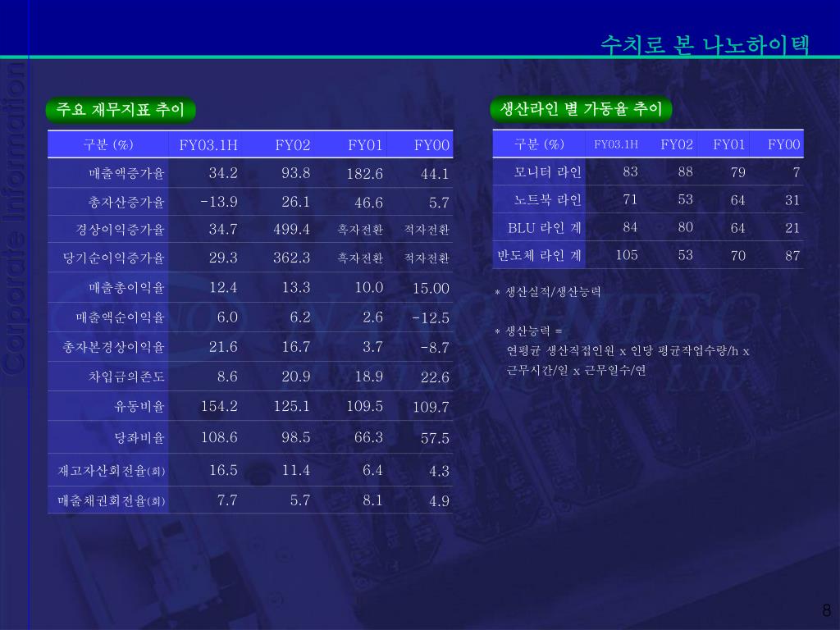Screen dimensions: 840x630
Task: Click the footnote line '* 생산능력 ='
Action: pos(528,331)
